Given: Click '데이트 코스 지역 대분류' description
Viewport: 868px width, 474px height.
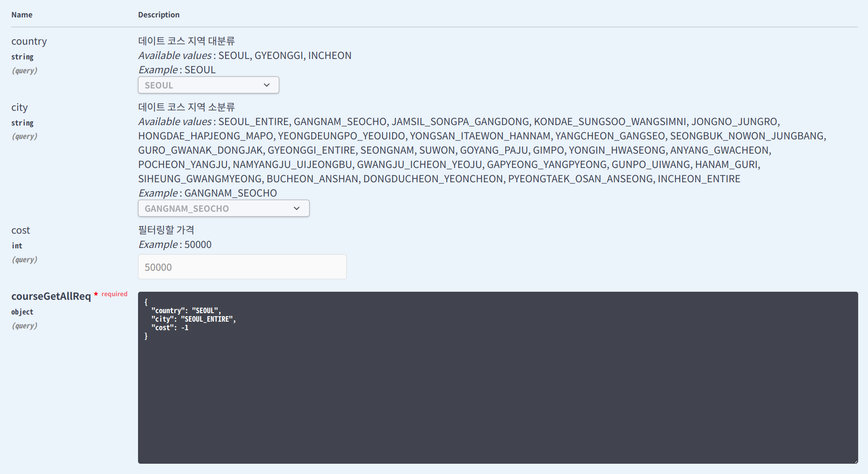Looking at the screenshot, I should [186, 41].
